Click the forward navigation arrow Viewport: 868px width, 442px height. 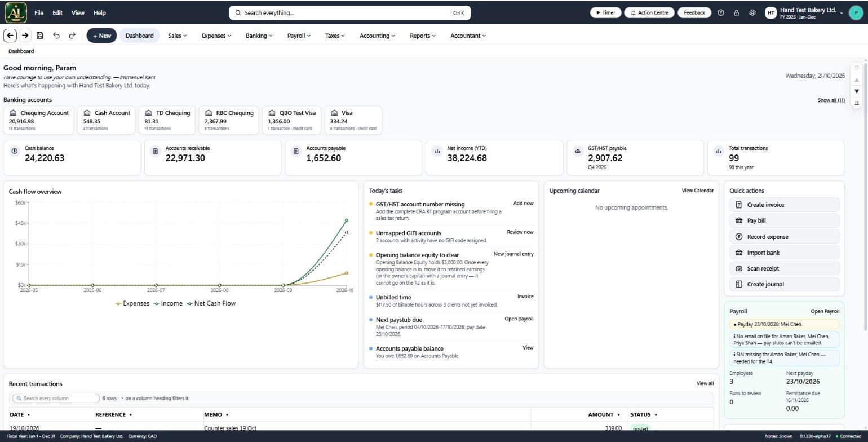tap(25, 36)
